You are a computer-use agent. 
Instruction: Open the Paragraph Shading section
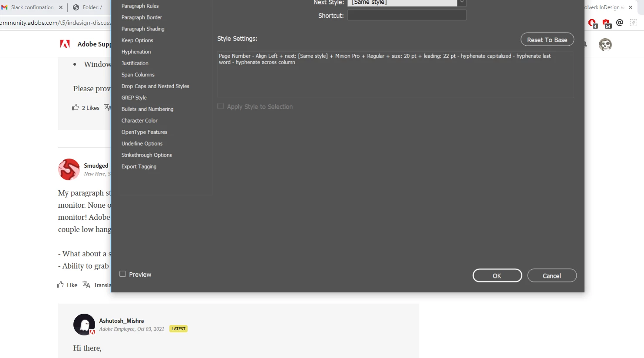(143, 29)
